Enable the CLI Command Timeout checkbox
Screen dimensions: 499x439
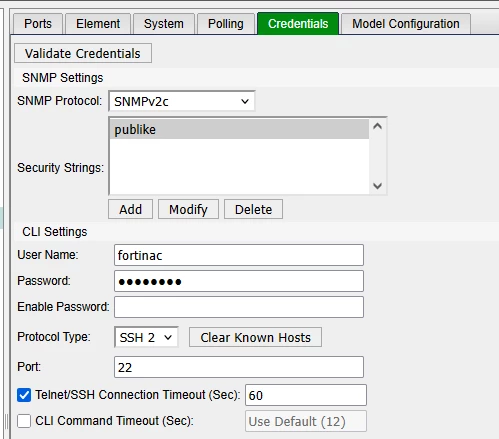point(24,421)
